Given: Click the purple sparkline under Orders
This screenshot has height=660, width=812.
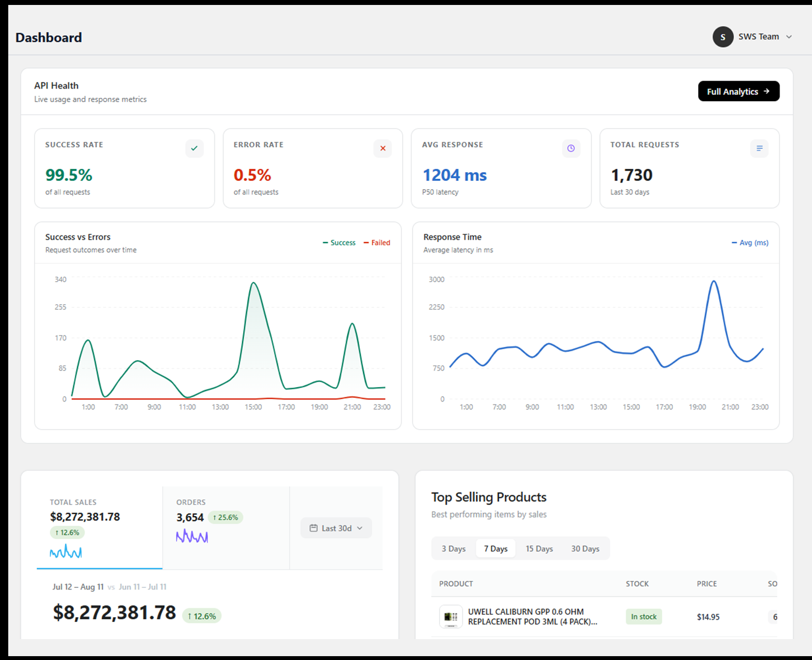Looking at the screenshot, I should pyautogui.click(x=192, y=536).
